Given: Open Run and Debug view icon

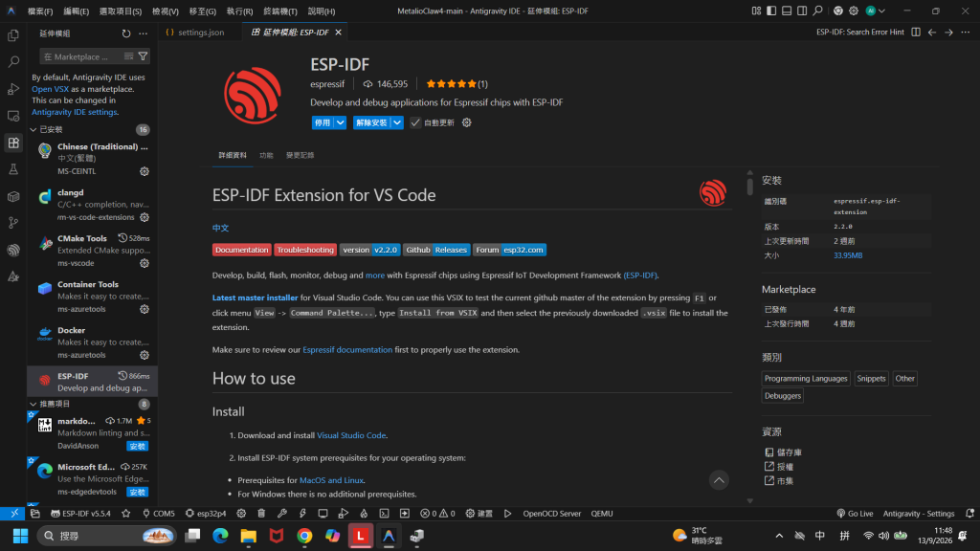Looking at the screenshot, I should pos(13,89).
